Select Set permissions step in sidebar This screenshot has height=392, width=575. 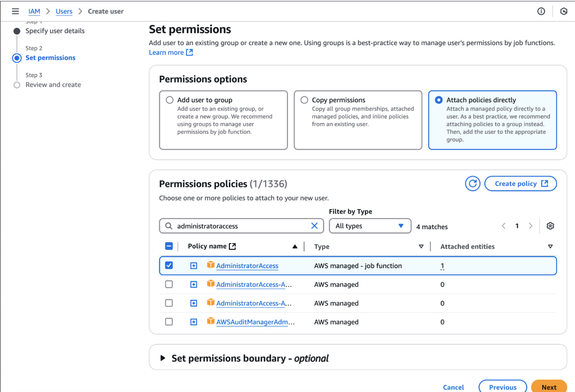point(50,58)
